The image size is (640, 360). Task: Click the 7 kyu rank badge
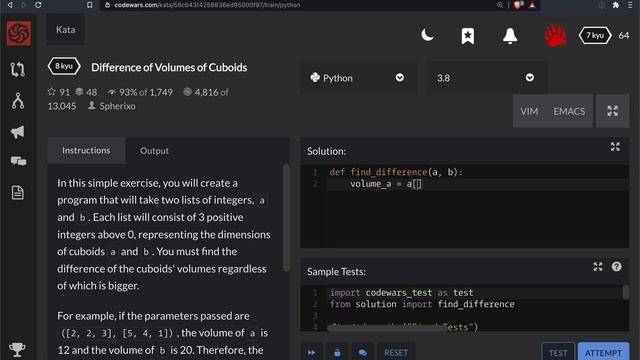point(595,36)
